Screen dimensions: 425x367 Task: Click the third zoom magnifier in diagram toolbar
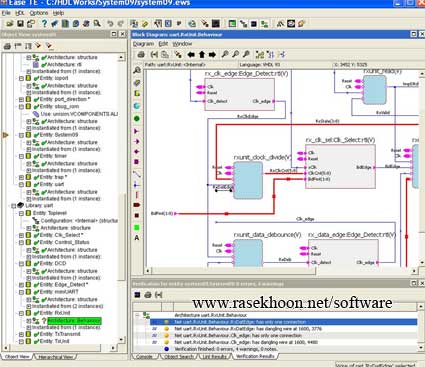pyautogui.click(x=246, y=54)
